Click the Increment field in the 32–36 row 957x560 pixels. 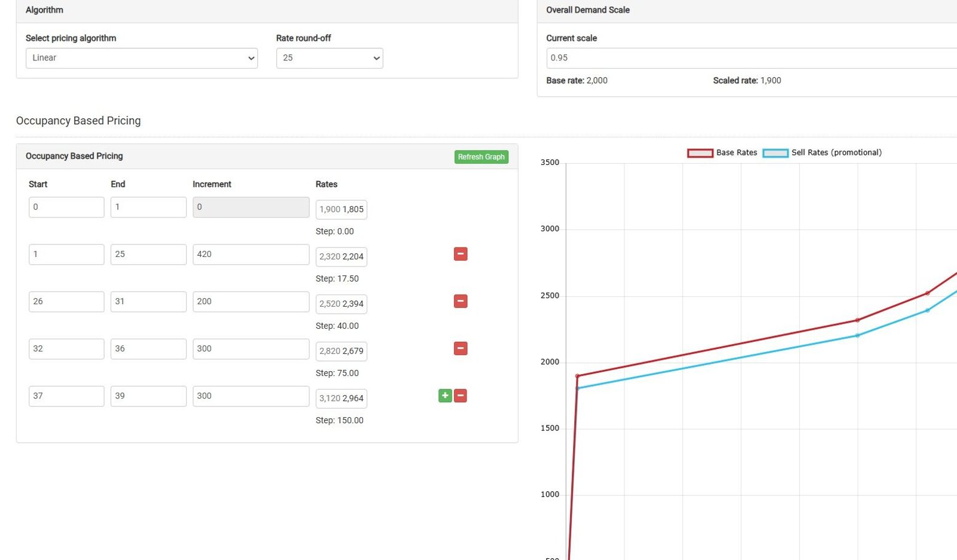pyautogui.click(x=251, y=348)
